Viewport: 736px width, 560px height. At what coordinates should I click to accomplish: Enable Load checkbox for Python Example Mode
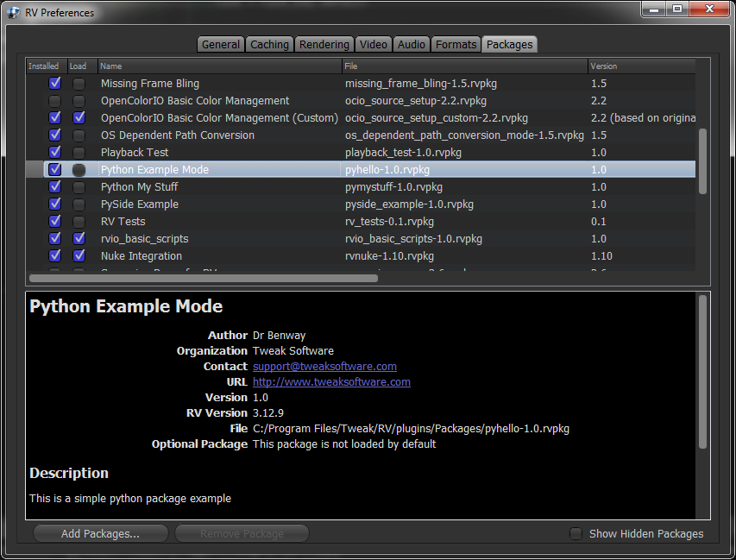pyautogui.click(x=79, y=170)
